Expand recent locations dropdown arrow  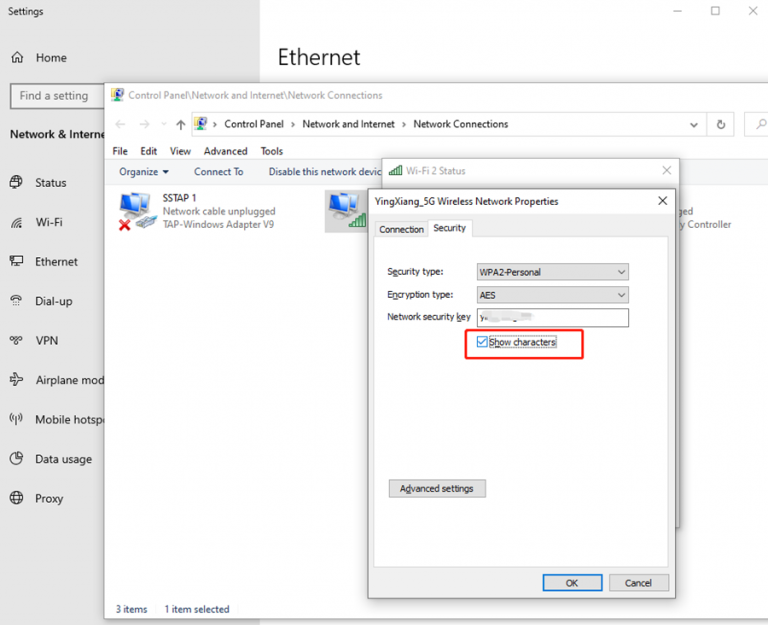[164, 124]
